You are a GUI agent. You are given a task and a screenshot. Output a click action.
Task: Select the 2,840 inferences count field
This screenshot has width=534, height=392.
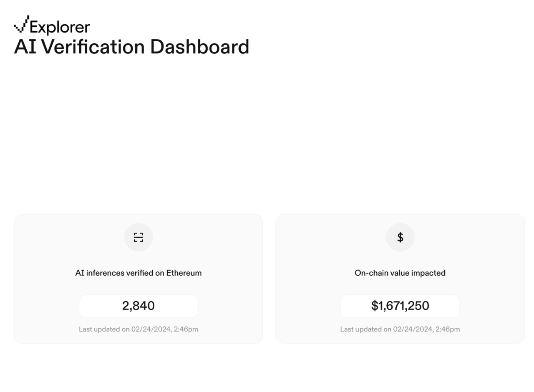[x=139, y=306]
